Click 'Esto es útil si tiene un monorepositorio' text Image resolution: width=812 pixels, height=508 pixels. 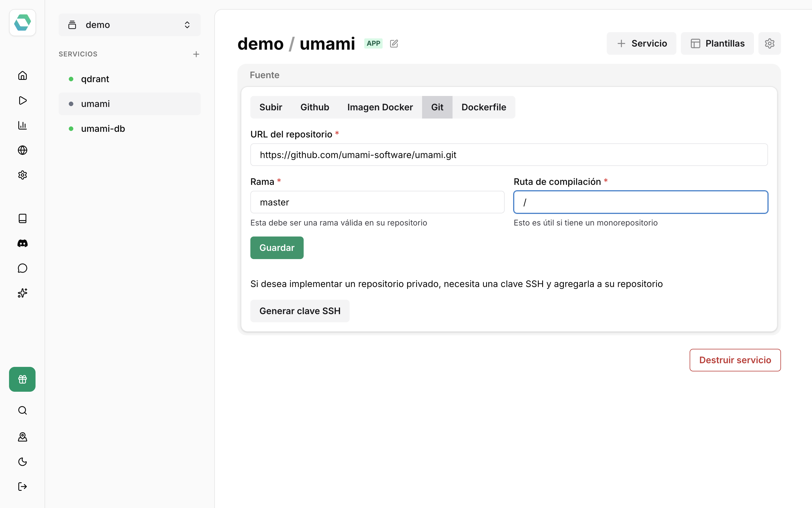coord(586,223)
